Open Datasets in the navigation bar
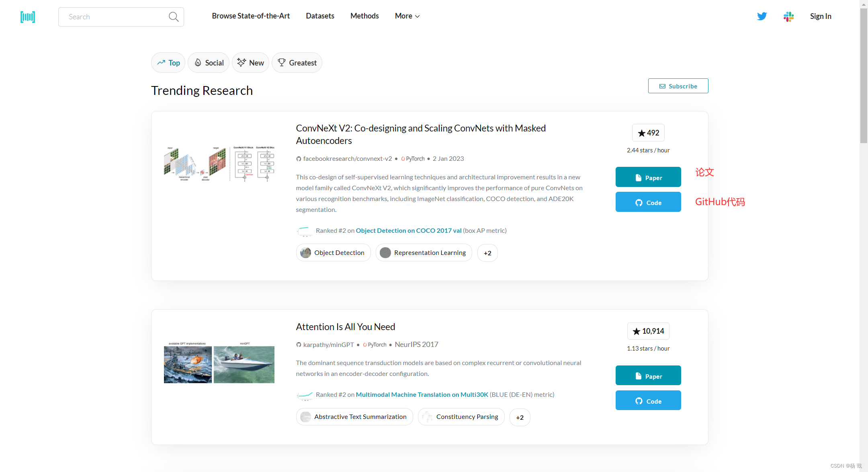868x472 pixels. pos(320,16)
